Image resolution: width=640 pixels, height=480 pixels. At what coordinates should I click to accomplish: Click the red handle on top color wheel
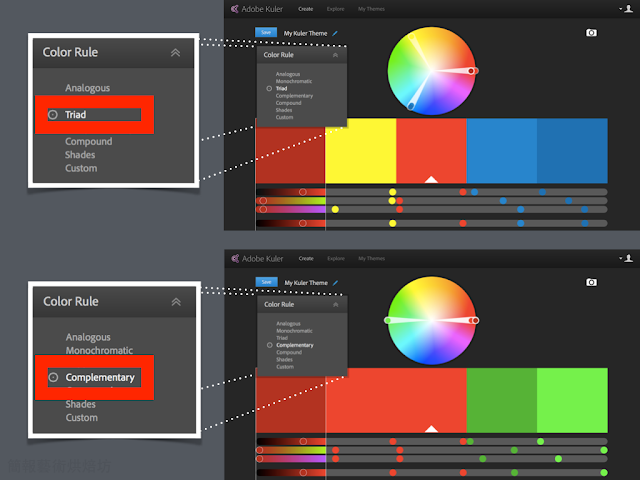coord(473,71)
